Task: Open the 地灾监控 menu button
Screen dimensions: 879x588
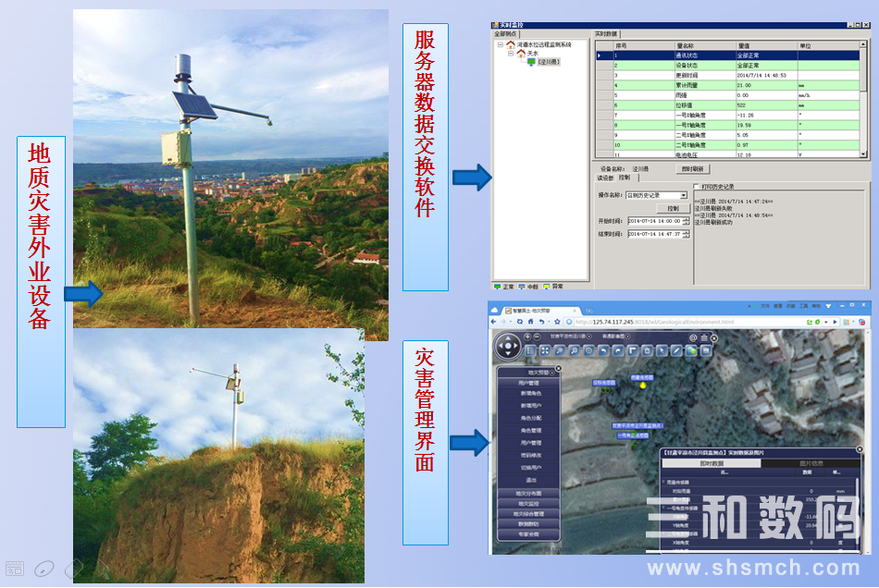Action: coord(528,504)
